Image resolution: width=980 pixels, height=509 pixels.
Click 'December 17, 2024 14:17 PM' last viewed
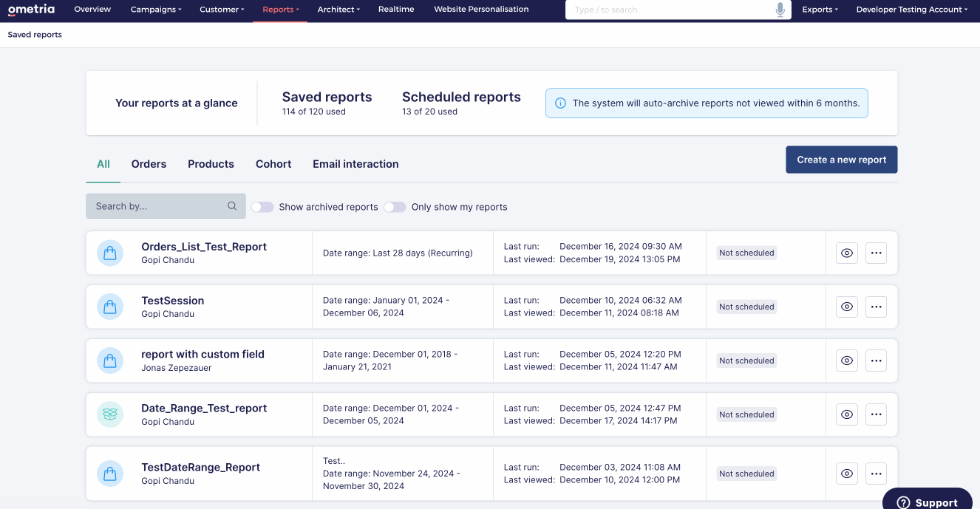[619, 421]
